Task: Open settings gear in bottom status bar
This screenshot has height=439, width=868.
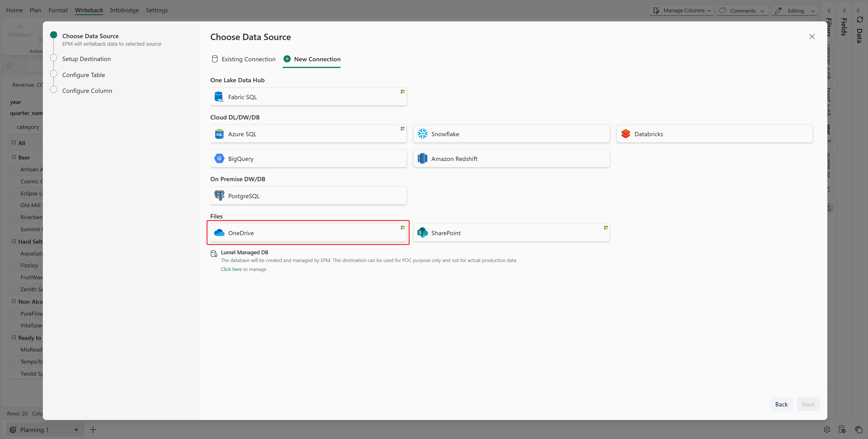Action: pyautogui.click(x=827, y=429)
